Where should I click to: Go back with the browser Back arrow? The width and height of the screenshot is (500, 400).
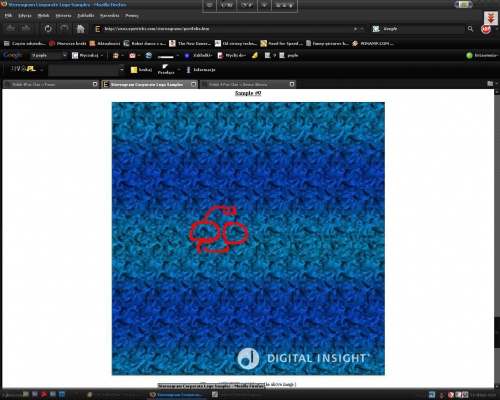click(x=10, y=29)
